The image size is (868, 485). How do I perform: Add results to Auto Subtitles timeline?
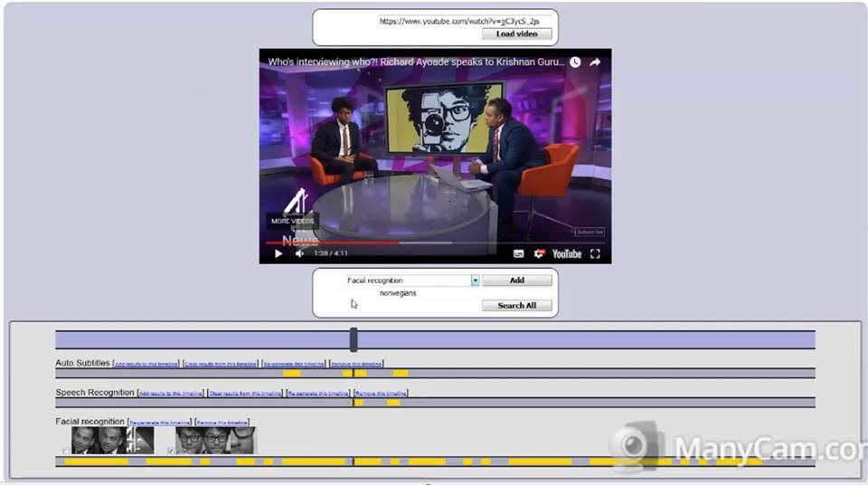[x=146, y=364]
